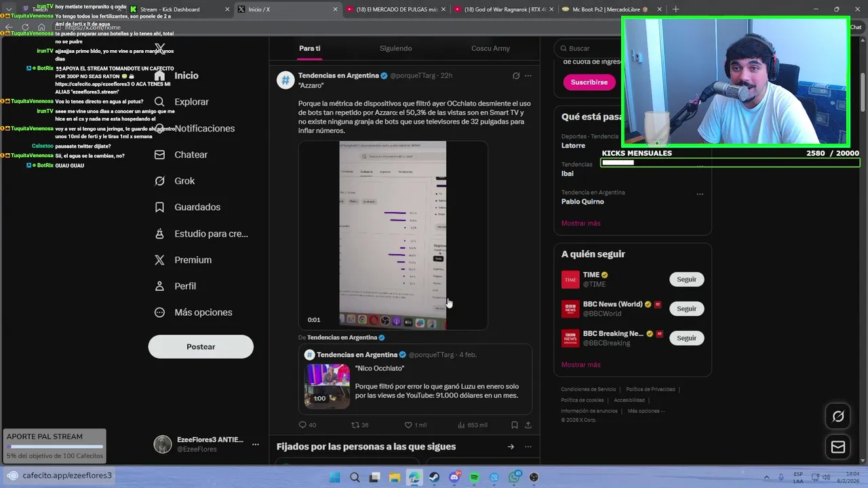Open EzeeFlores3 account profile avatar
868x488 pixels.
click(163, 445)
